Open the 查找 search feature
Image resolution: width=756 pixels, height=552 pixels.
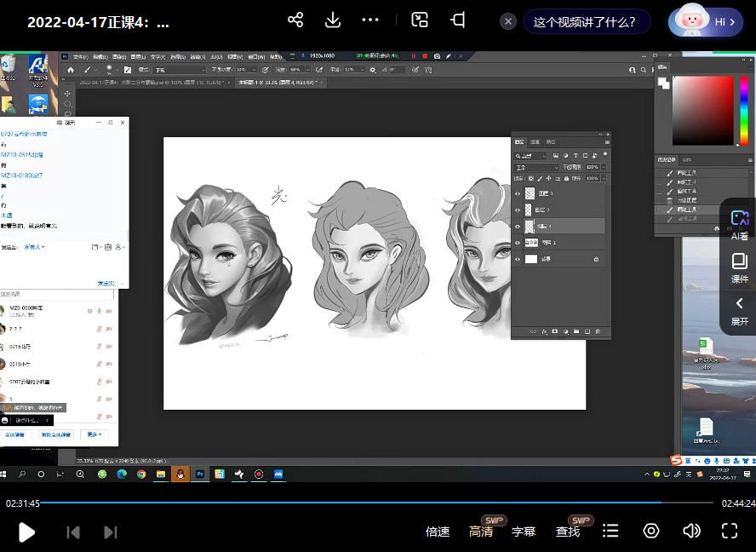click(x=568, y=532)
